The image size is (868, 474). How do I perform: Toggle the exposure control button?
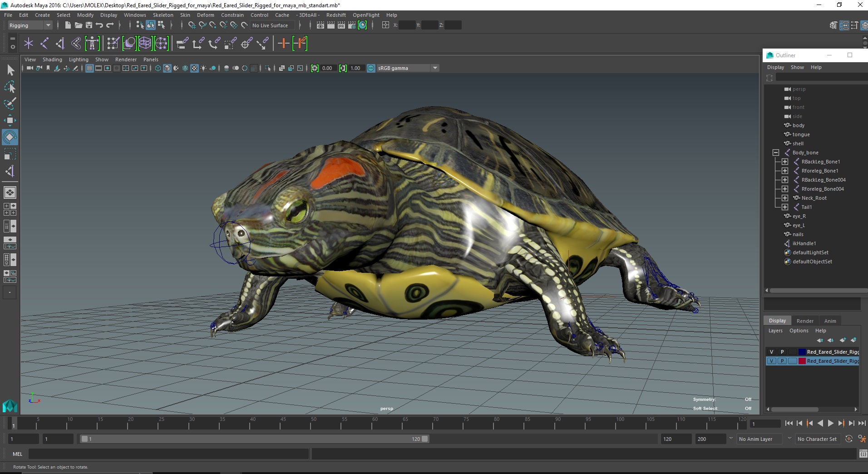coord(315,68)
